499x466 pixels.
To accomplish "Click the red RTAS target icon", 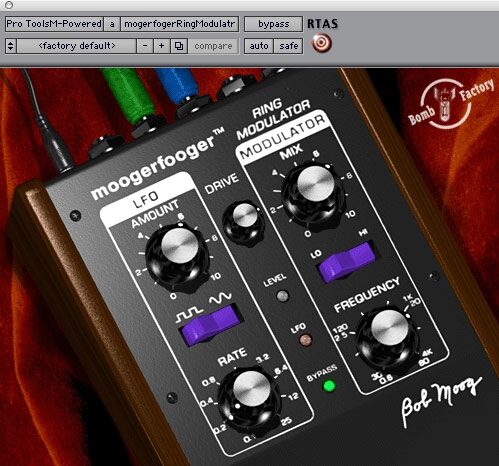I will tap(322, 43).
